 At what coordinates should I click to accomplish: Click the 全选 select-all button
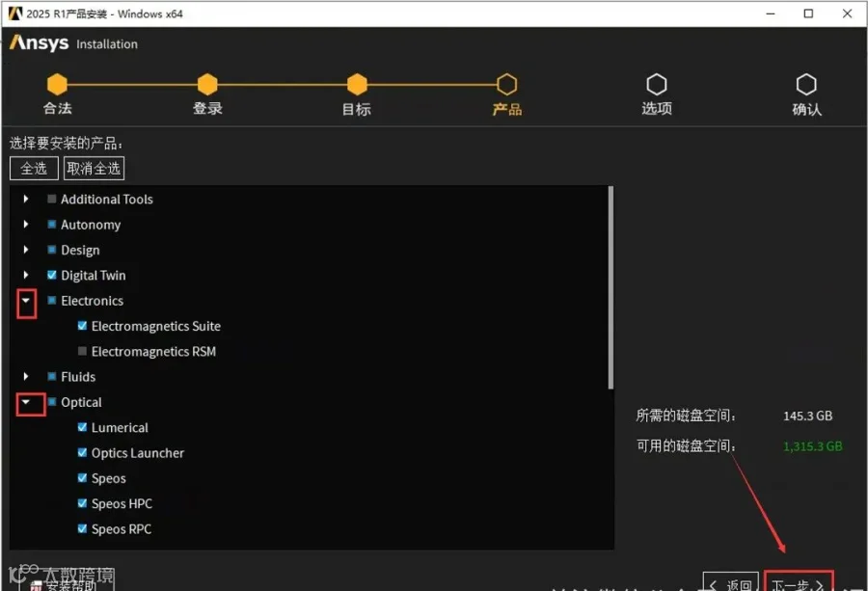[x=34, y=168]
